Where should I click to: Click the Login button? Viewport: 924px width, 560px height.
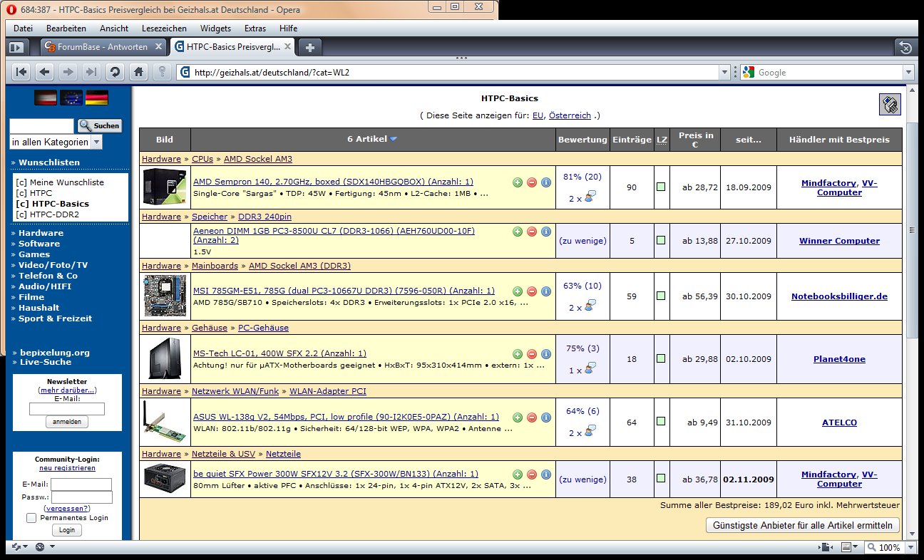67,530
